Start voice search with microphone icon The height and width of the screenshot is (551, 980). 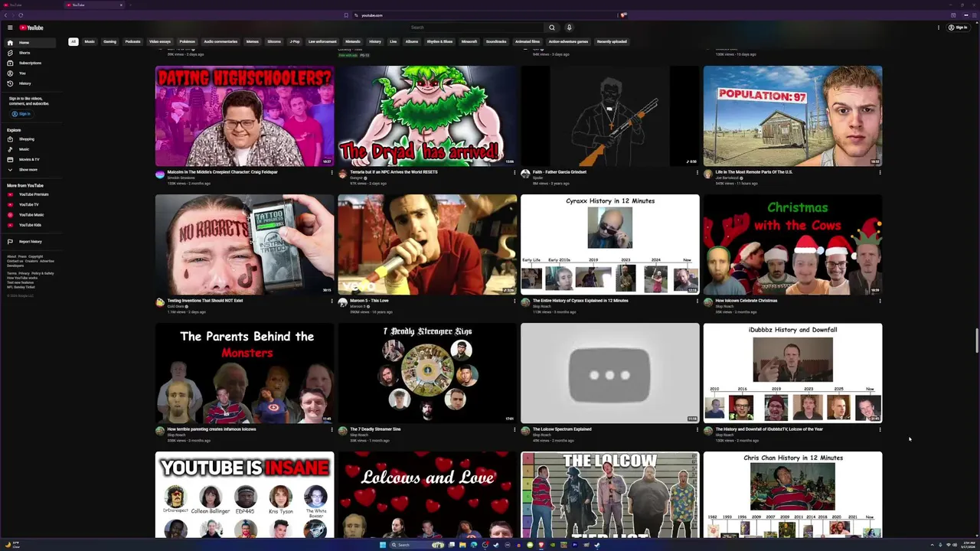click(569, 28)
